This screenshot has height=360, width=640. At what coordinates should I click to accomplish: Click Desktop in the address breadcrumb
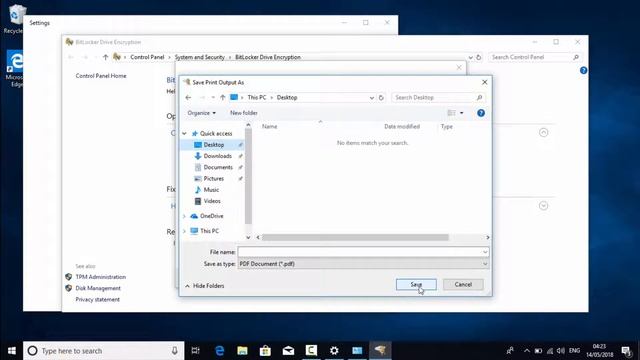[287, 98]
